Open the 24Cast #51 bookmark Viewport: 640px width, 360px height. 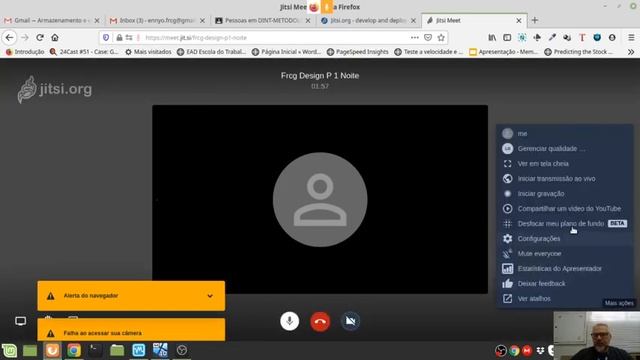(x=84, y=52)
